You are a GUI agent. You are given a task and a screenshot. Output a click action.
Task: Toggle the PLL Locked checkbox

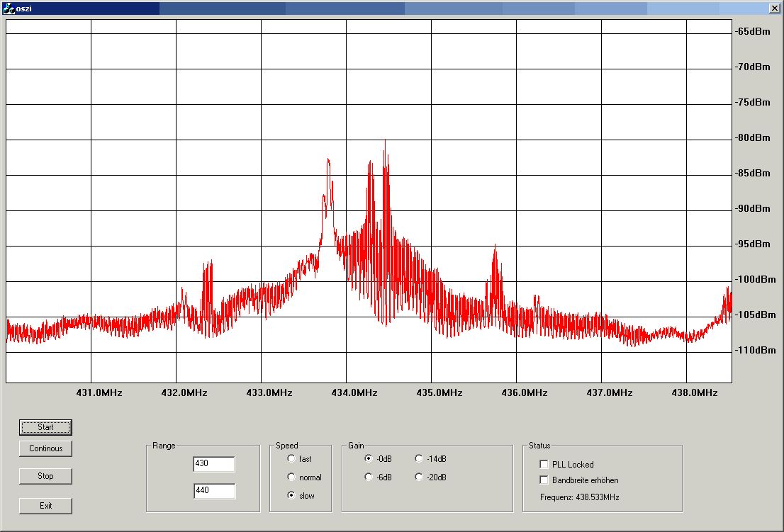tap(544, 465)
